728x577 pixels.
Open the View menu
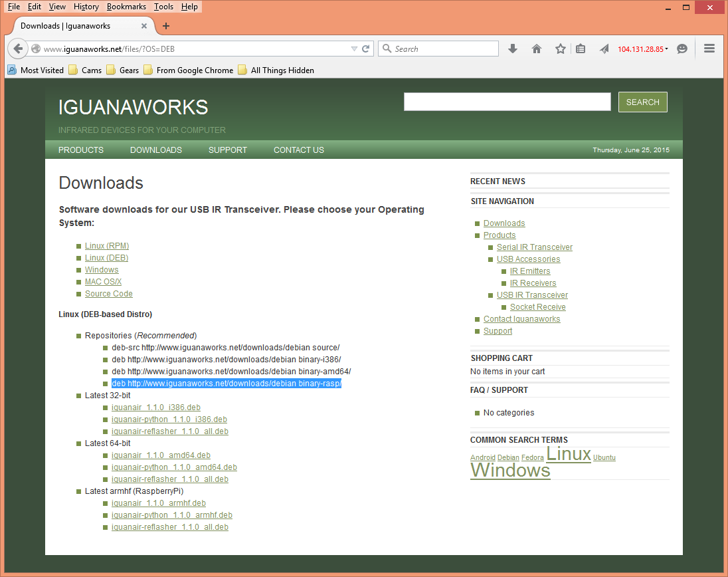[x=57, y=7]
